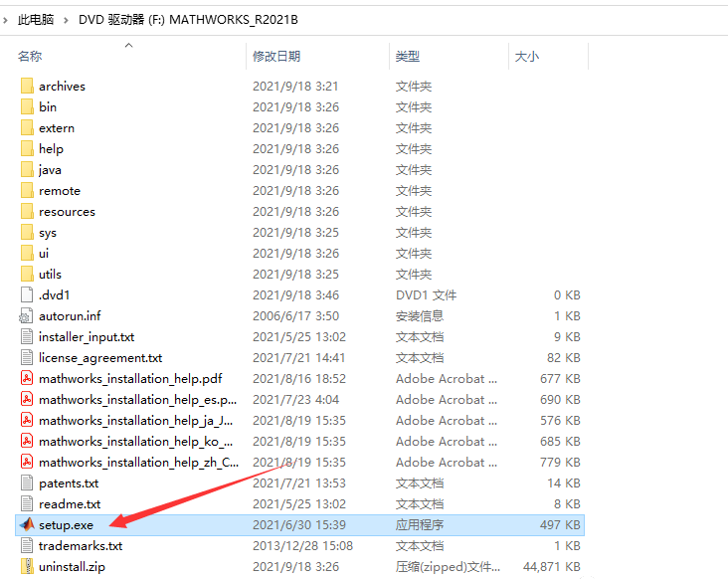
Task: Click the PDF icon of mathworks_installation_help.pdf
Action: click(27, 378)
